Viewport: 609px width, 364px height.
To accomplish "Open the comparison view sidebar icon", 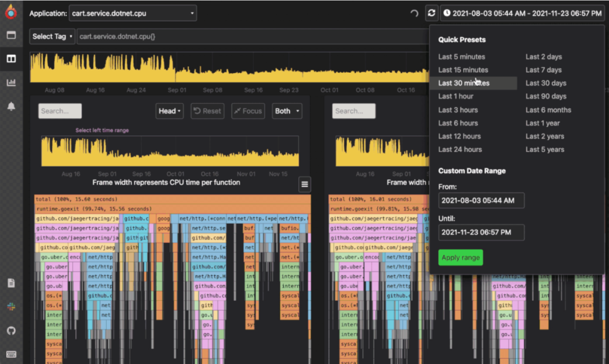I will click(11, 59).
